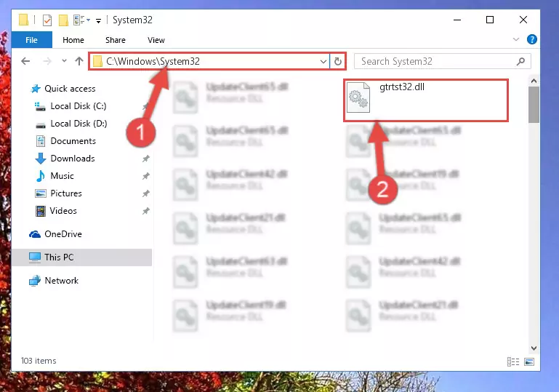This screenshot has height=392, width=559.
Task: Click the pin icon next to Downloads
Action: click(146, 159)
